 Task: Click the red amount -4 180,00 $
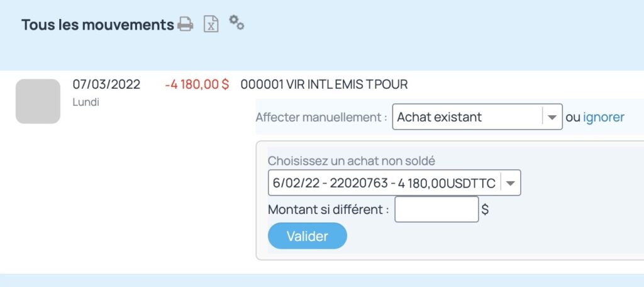197,84
